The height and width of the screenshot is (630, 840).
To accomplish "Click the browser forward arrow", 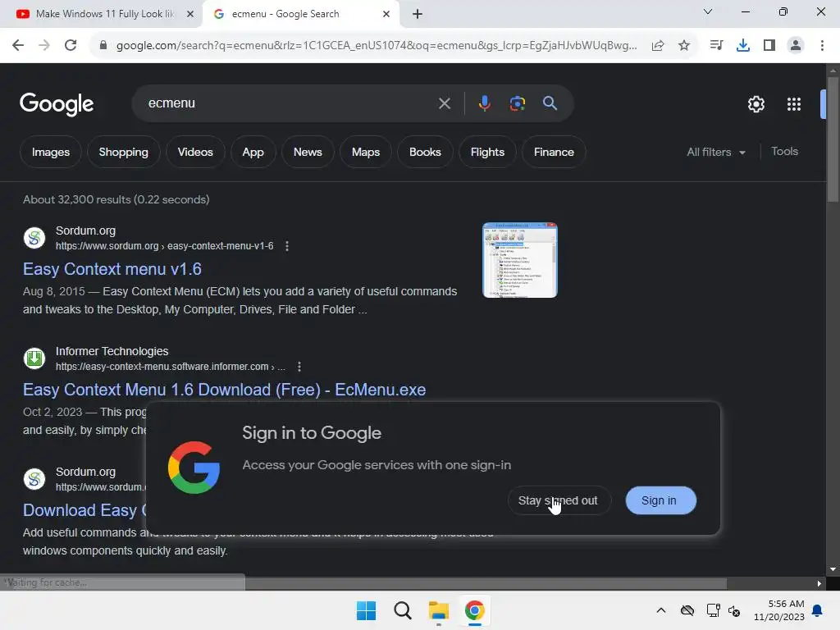I will (x=44, y=46).
